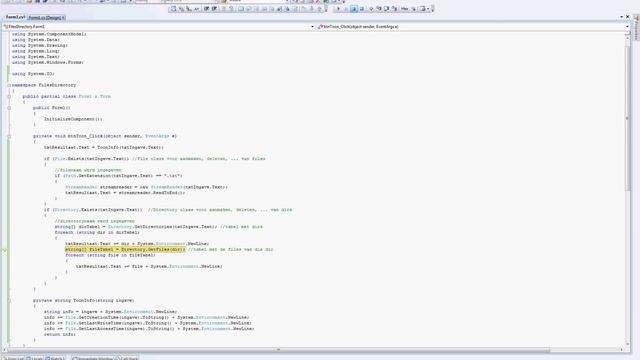This screenshot has width=640, height=360.
Task: Click the Complete Word icon
Action: tap(196, 9)
